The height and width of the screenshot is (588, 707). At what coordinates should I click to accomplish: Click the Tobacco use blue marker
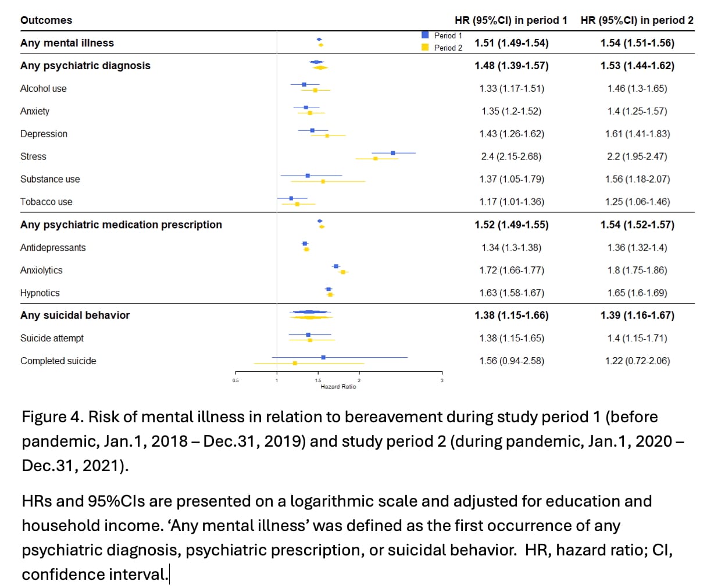(x=291, y=198)
